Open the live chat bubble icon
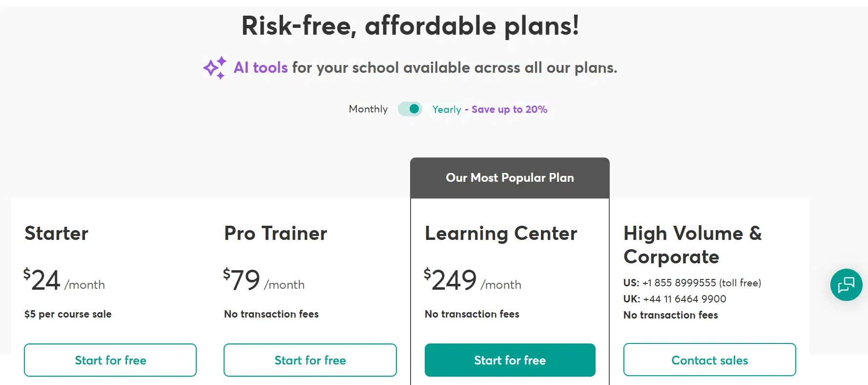Image resolution: width=868 pixels, height=385 pixels. pos(846,285)
